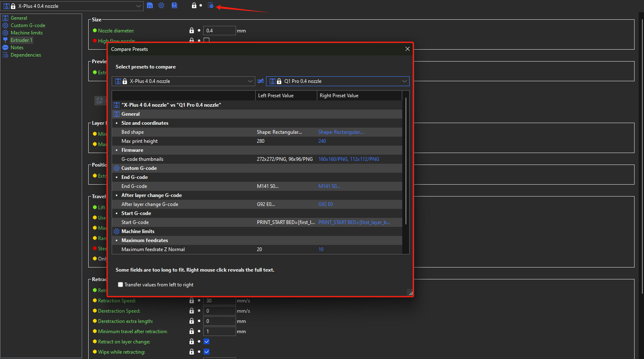Click the Compare Presets table vertical scrollbar
The width and height of the screenshot is (644, 359).
pos(406,161)
